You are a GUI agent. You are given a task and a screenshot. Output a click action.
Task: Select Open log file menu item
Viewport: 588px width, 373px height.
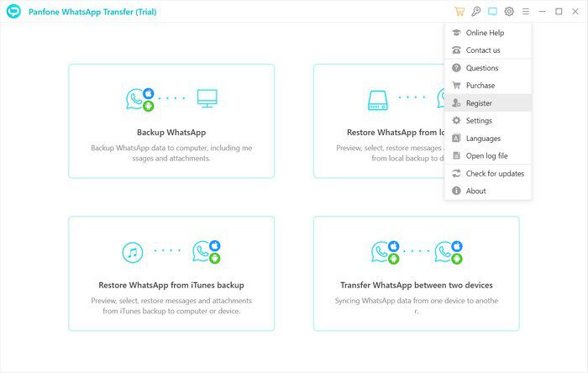pyautogui.click(x=486, y=156)
